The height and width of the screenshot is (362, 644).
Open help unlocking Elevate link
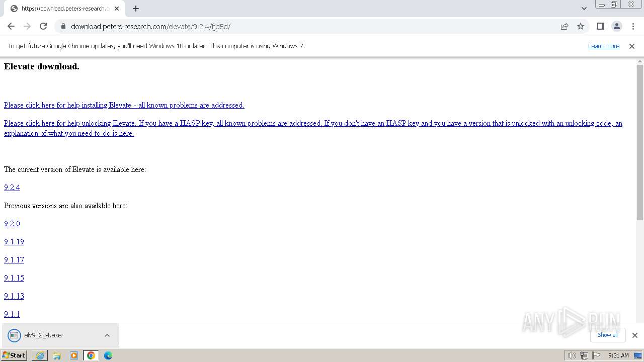coord(313,128)
